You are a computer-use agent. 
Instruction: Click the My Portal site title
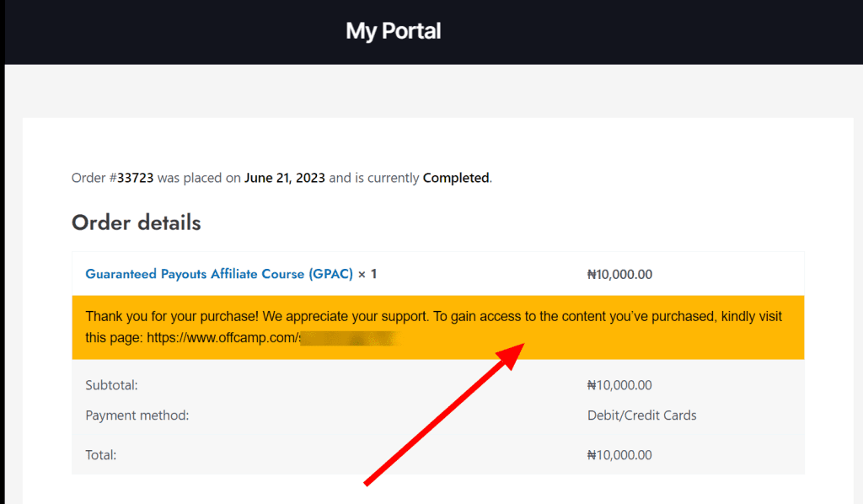393,32
